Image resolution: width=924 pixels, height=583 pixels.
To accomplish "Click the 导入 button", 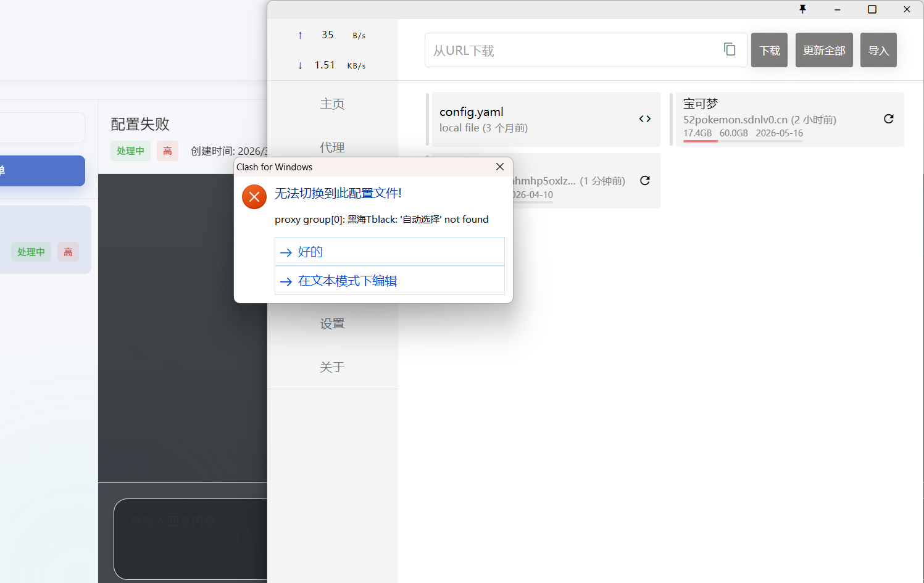I will [878, 50].
